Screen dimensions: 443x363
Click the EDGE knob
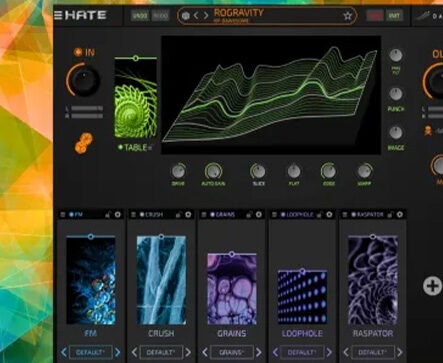coord(328,171)
